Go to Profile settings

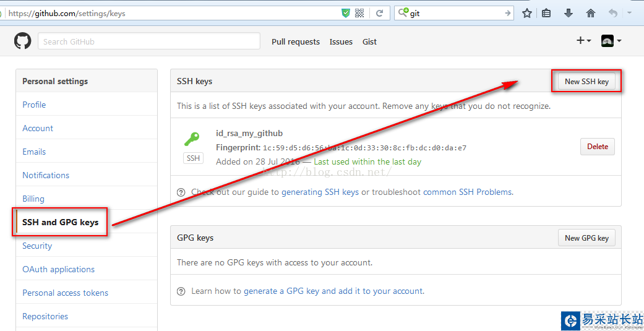click(x=34, y=105)
